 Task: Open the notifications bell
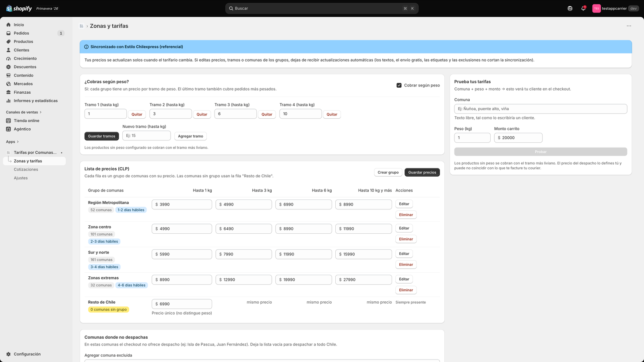[x=583, y=8]
